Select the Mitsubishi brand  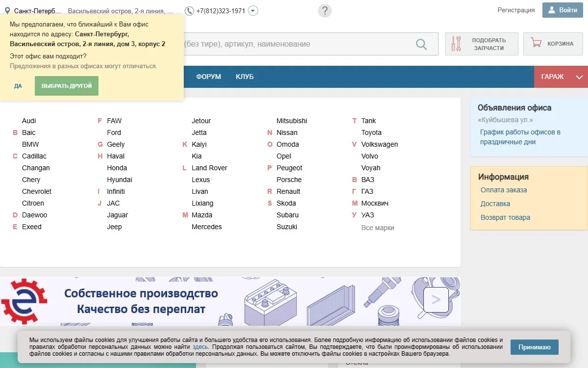point(292,121)
